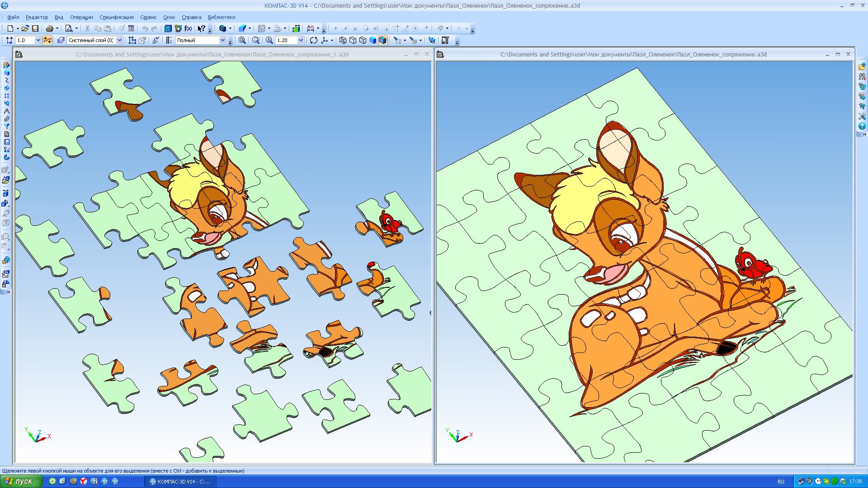This screenshot has width=868, height=488.
Task: Click the Print printer icon
Action: pyautogui.click(x=49, y=28)
